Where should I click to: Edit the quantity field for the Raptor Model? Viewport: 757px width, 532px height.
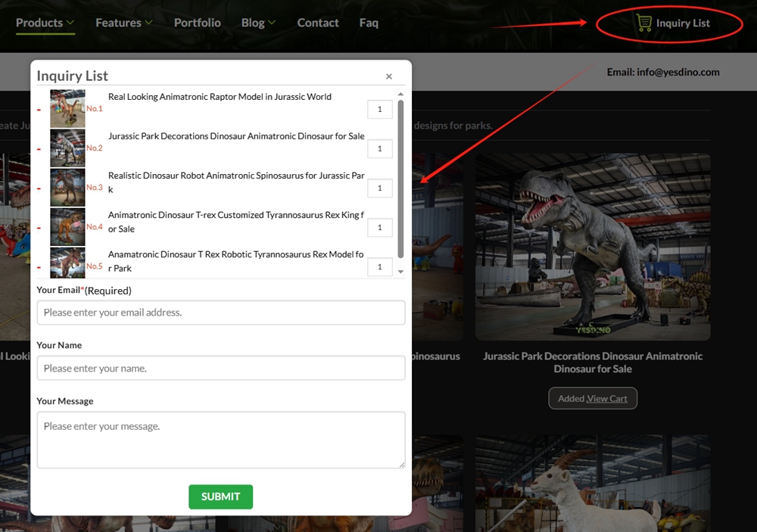click(379, 109)
